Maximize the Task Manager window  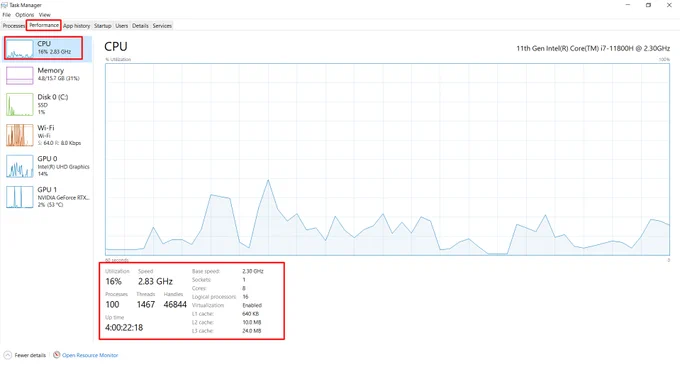point(648,5)
